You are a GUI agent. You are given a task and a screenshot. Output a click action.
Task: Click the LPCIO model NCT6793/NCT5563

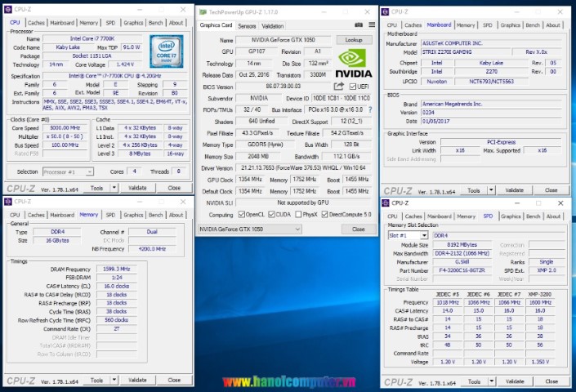pyautogui.click(x=492, y=82)
